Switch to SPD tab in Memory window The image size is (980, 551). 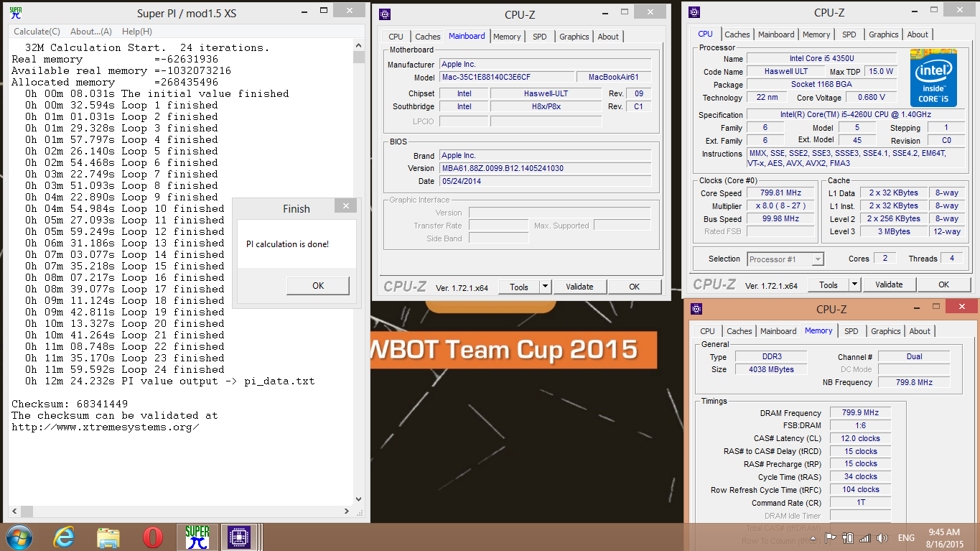[851, 331]
